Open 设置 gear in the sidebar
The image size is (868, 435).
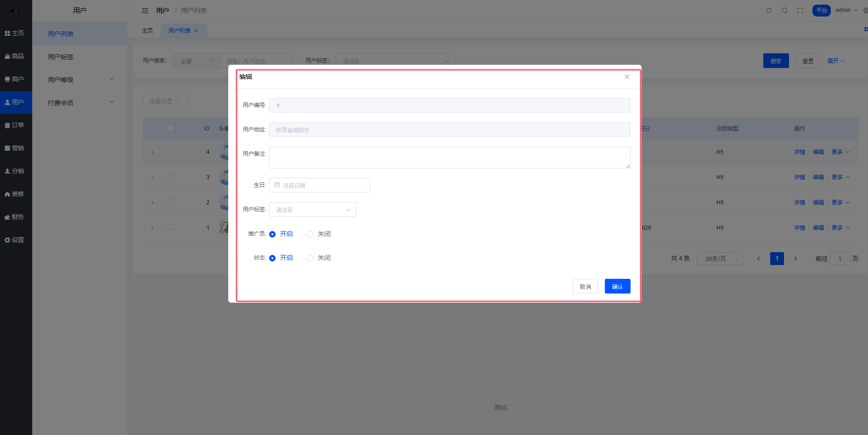coord(7,240)
